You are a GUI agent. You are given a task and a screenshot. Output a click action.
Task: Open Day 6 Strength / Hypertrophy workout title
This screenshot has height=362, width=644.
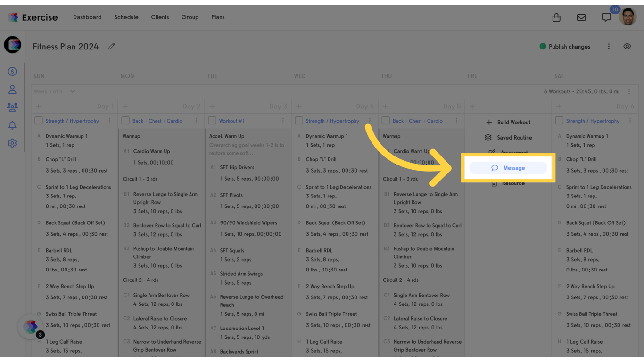coord(593,121)
